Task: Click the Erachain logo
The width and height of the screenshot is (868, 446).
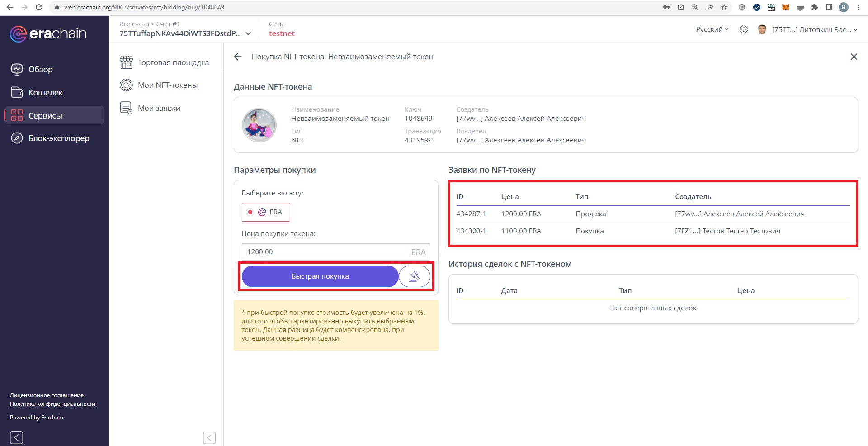Action: pos(48,33)
